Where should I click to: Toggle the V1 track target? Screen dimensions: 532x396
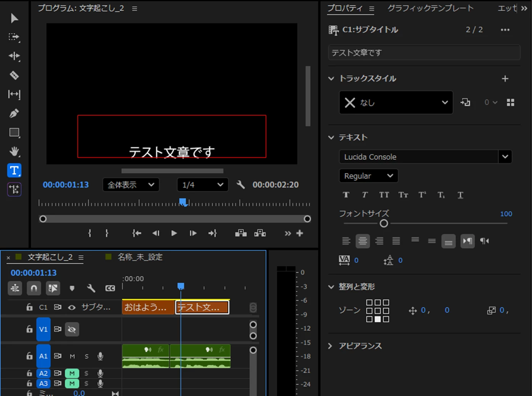coord(43,329)
